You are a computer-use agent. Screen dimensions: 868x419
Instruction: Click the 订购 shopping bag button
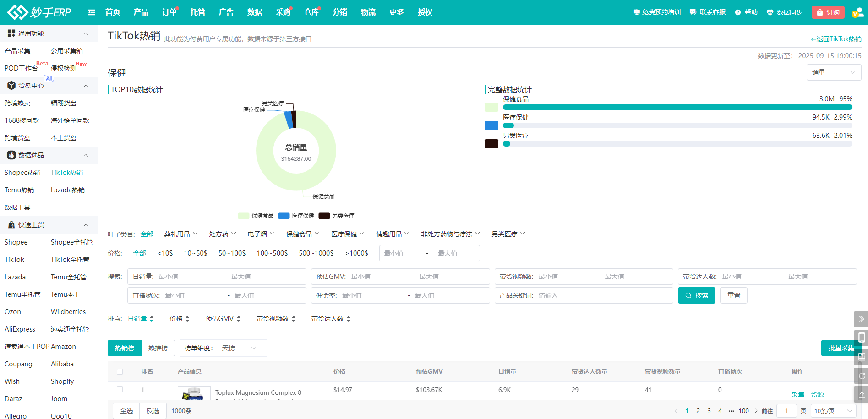coord(828,12)
